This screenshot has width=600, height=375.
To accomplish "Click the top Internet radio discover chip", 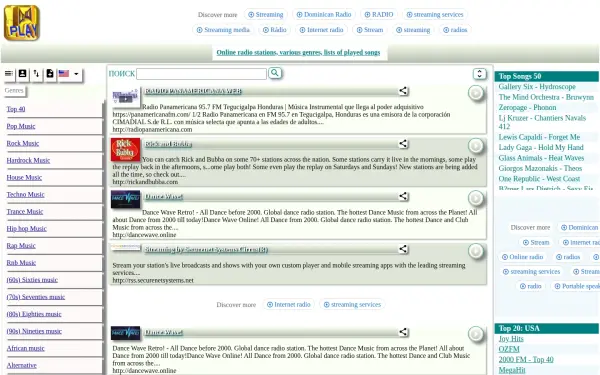I will [x=321, y=30].
